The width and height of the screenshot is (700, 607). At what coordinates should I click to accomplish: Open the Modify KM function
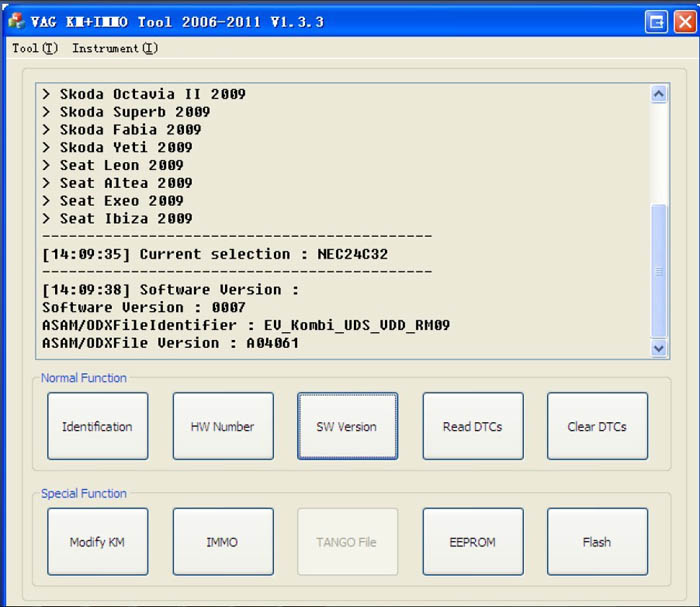point(98,542)
